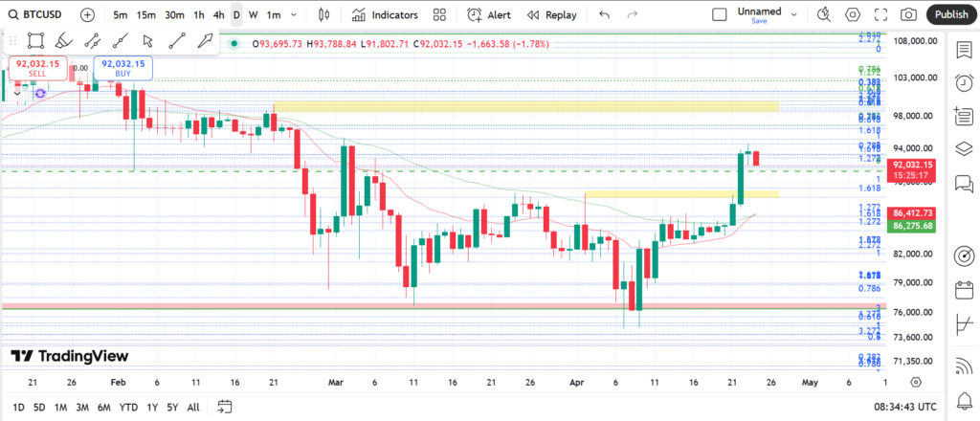Open chart settings hexagon icon

(852, 14)
